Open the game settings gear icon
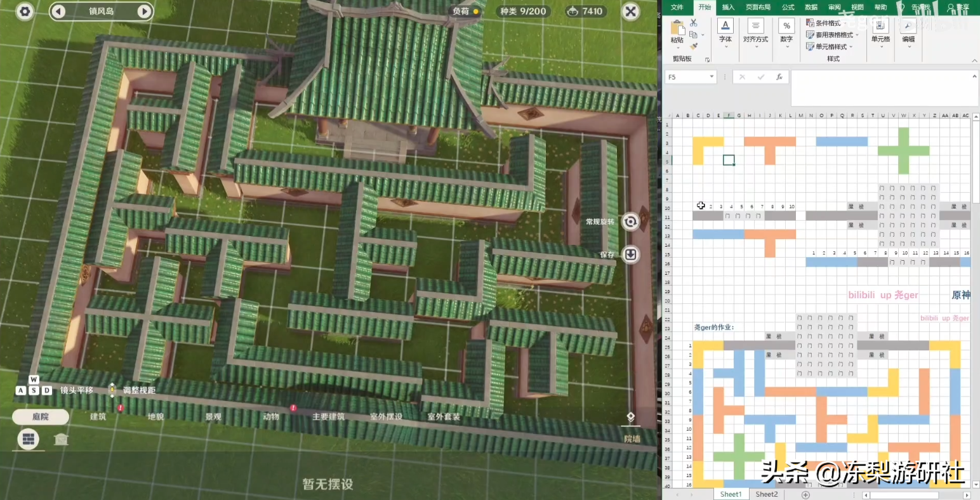 point(25,11)
